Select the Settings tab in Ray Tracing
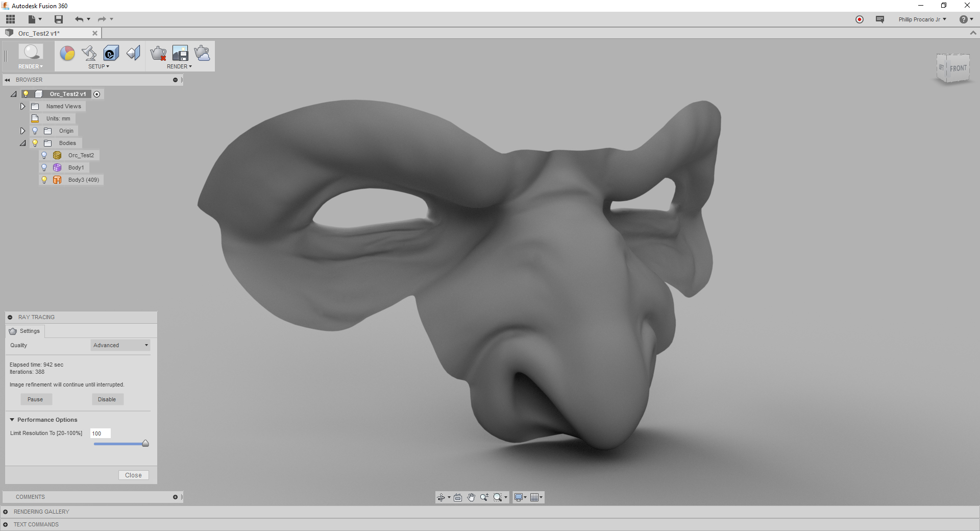980x531 pixels. [25, 331]
